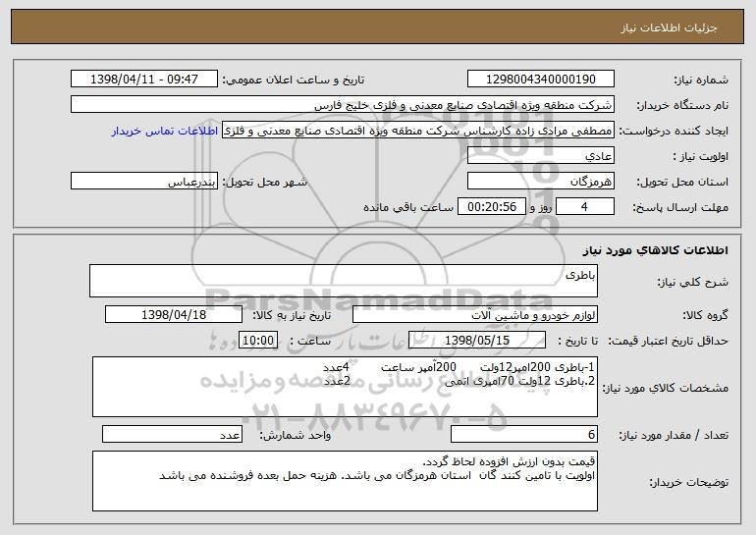Select the label اولویت نیاز
The height and width of the screenshot is (535, 756).
click(701, 156)
